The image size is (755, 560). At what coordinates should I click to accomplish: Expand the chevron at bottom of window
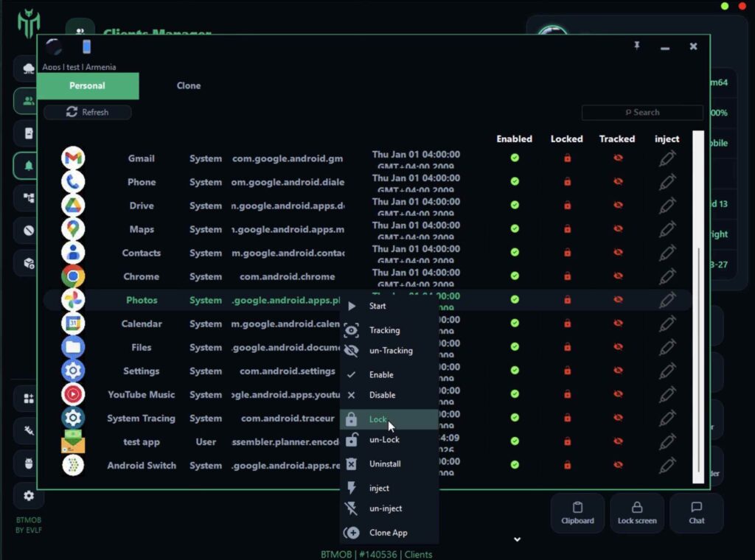[517, 539]
